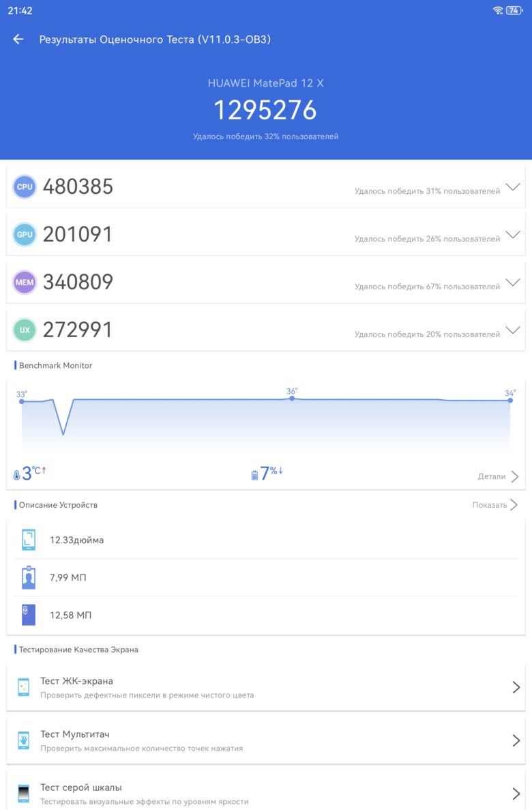
Task: Expand the GPU 201091 score row
Action: tap(265, 235)
